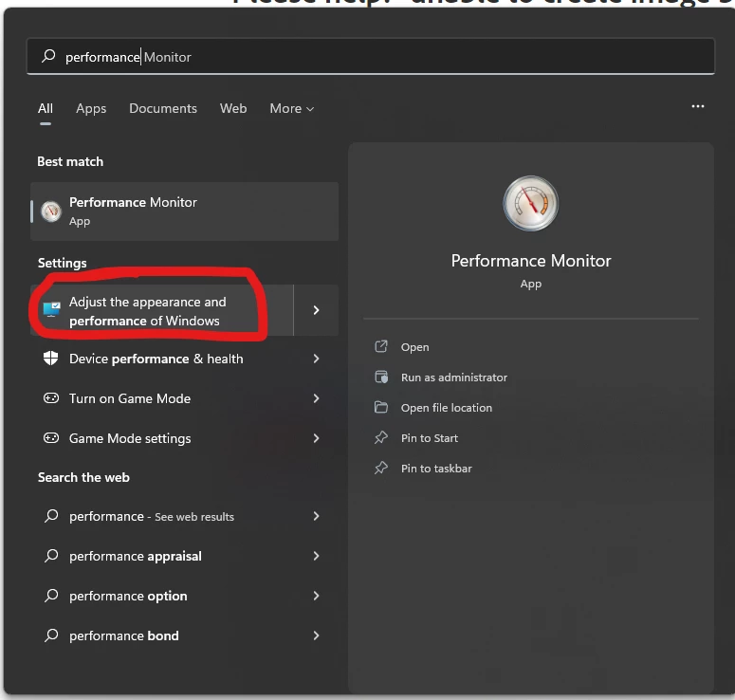The image size is (735, 700).
Task: Click the Open action icon
Action: pos(381,346)
